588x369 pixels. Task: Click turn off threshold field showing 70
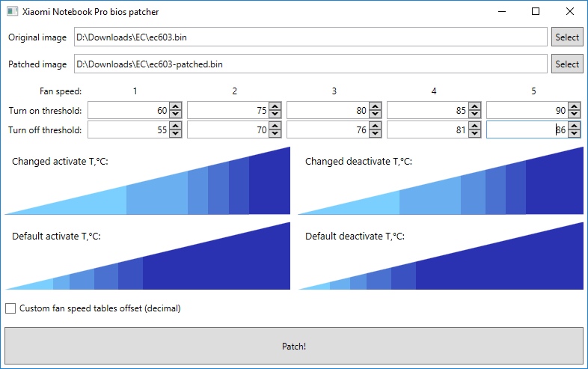pos(228,130)
